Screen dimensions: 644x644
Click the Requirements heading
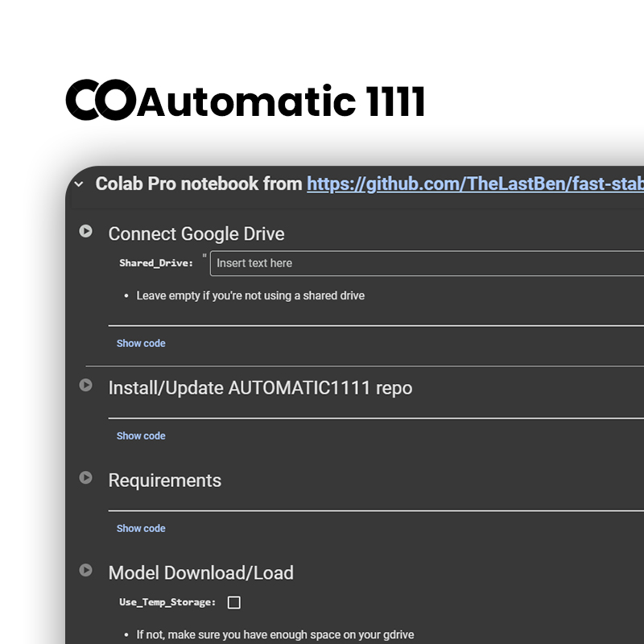click(165, 481)
